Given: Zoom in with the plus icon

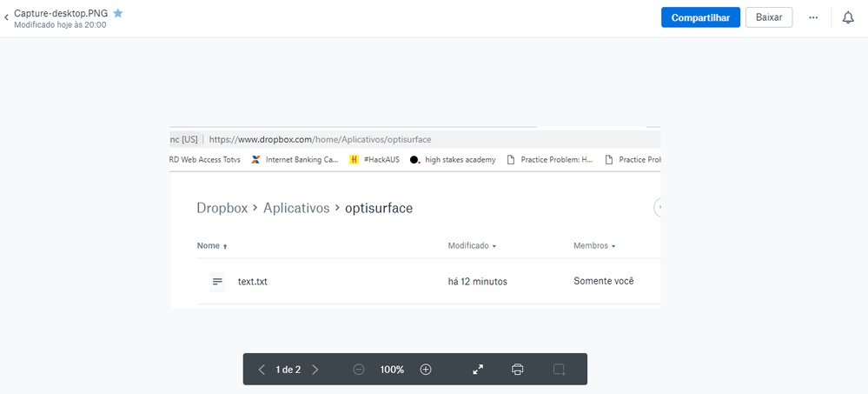Looking at the screenshot, I should pyautogui.click(x=426, y=370).
